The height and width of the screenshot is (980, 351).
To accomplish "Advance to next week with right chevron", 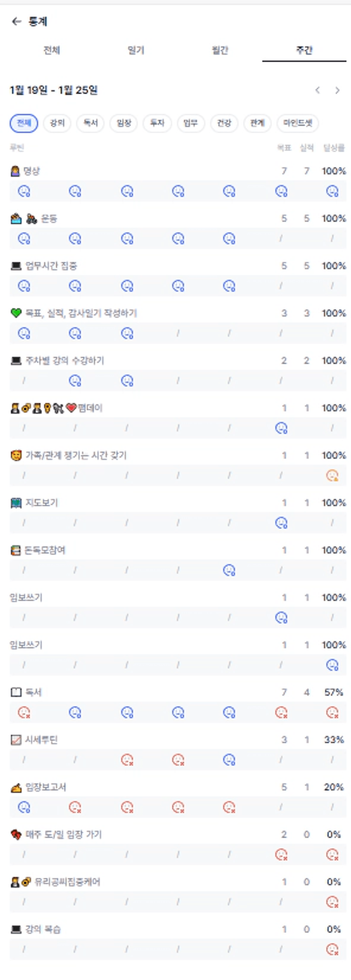I will pos(337,90).
